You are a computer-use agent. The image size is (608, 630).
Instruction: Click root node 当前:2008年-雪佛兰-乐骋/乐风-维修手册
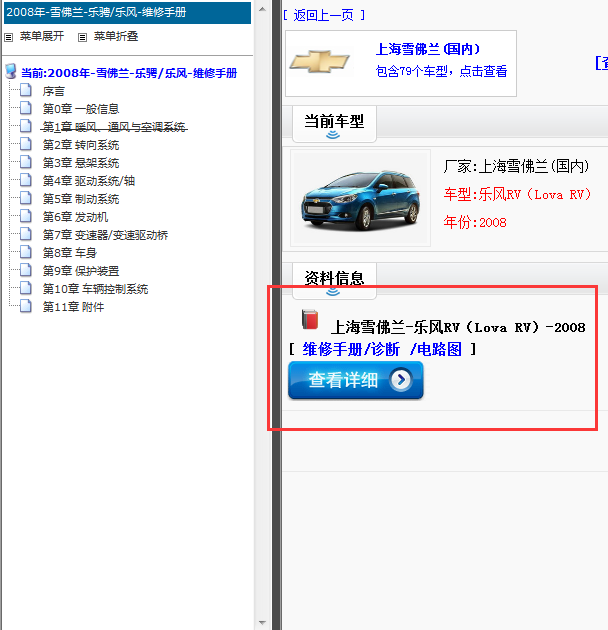click(x=129, y=73)
